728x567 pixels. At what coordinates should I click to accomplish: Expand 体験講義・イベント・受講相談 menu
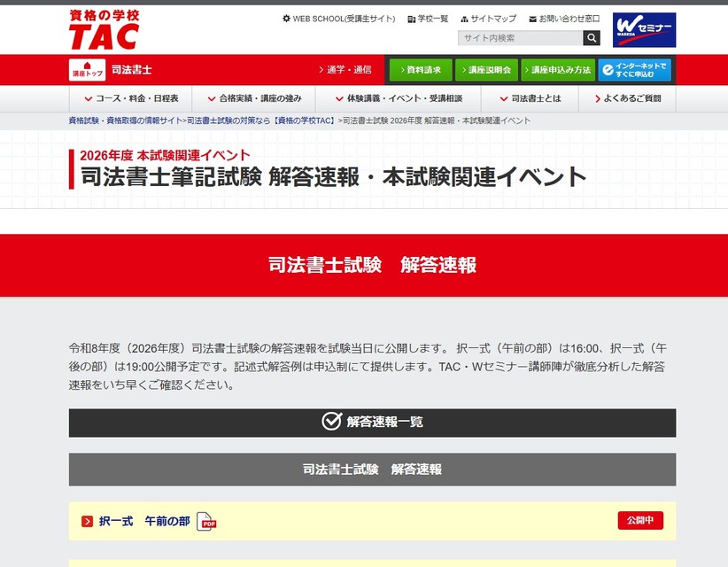tap(399, 98)
